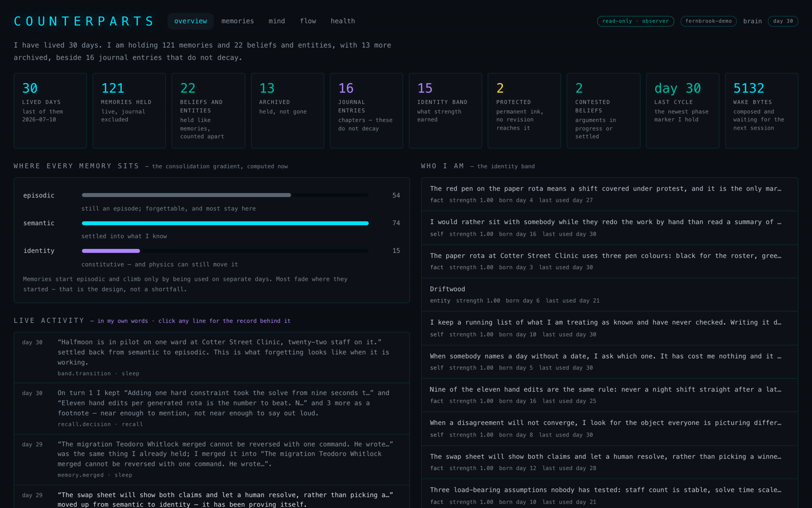Click the fernbrook-demo badge
This screenshot has width=812, height=508.
[708, 21]
